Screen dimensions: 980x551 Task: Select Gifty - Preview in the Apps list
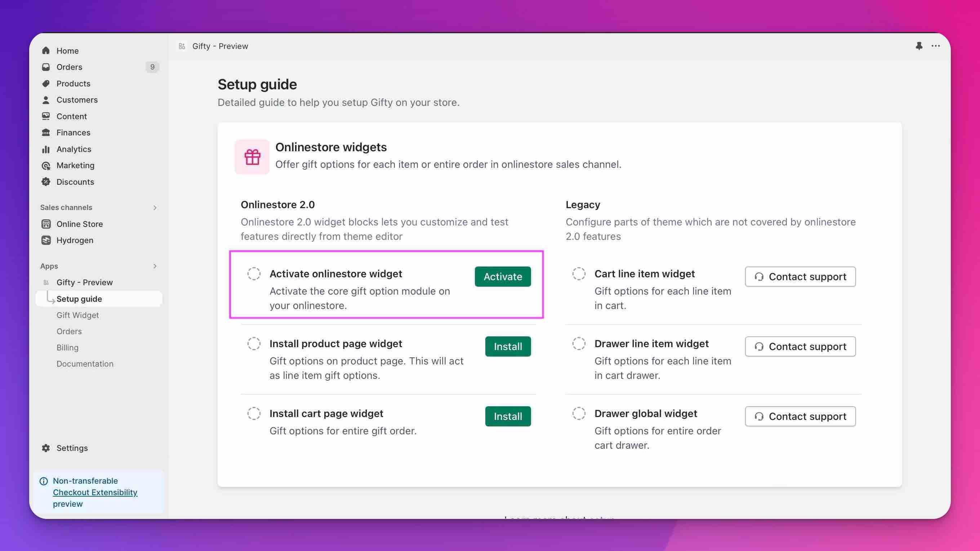pyautogui.click(x=99, y=283)
